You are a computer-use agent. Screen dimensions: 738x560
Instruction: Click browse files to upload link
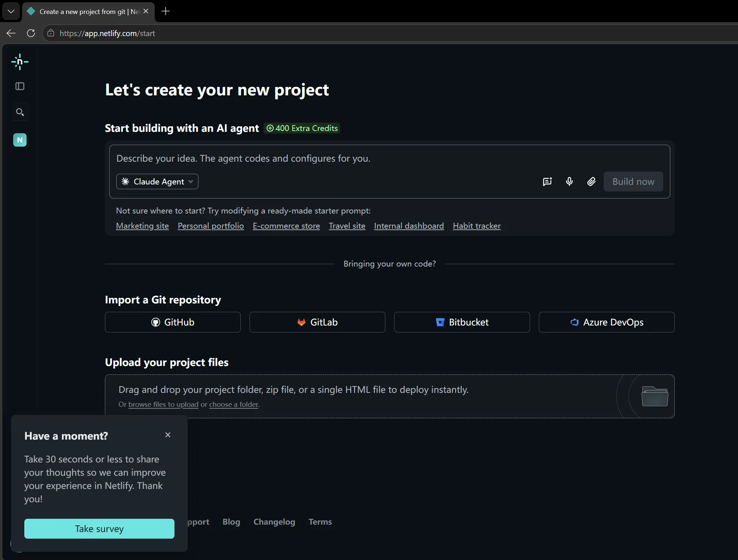tap(163, 404)
